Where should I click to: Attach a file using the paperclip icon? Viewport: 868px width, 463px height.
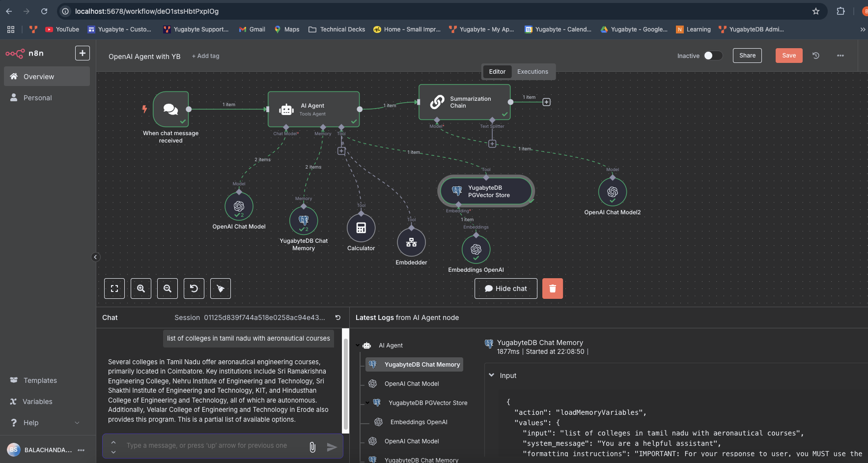312,446
